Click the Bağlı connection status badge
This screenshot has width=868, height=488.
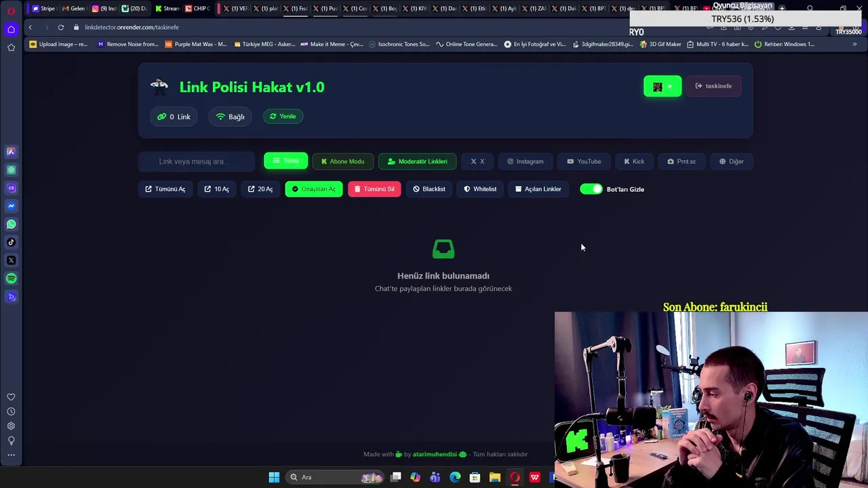pos(230,117)
